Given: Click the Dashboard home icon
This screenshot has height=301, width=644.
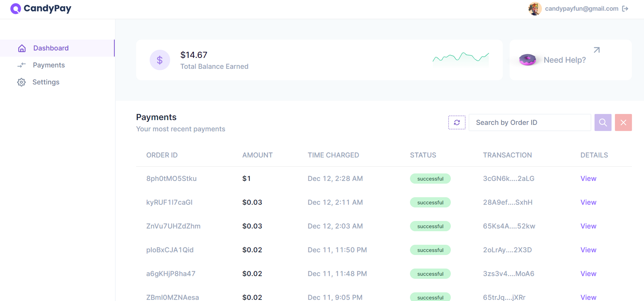Looking at the screenshot, I should point(22,48).
